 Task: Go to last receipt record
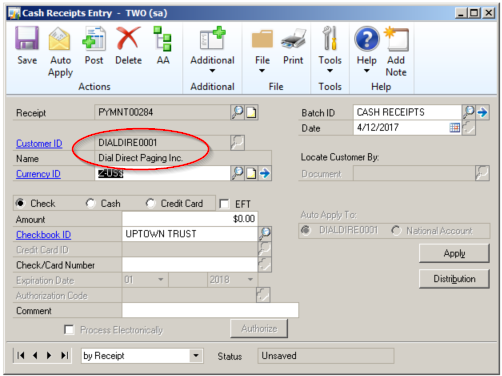coord(65,356)
